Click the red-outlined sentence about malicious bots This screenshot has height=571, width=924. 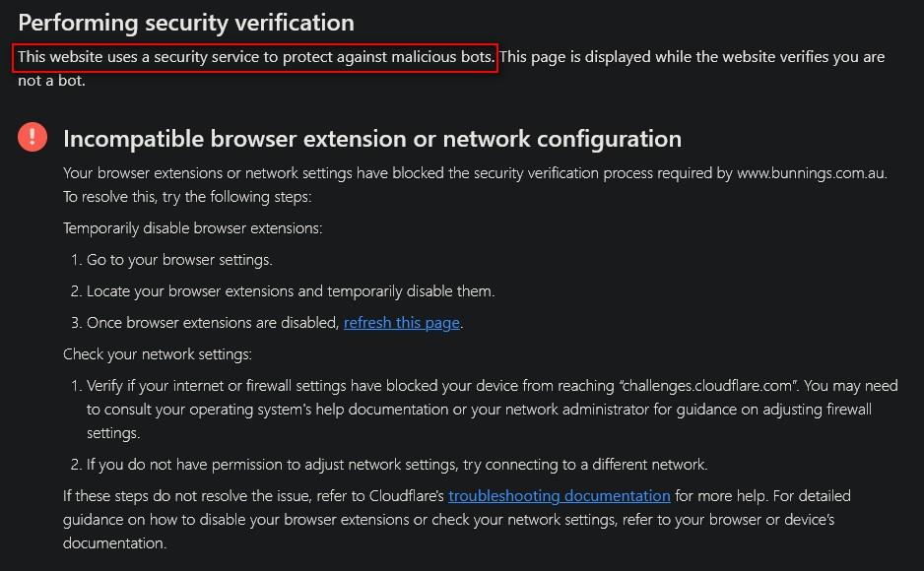pos(255,57)
